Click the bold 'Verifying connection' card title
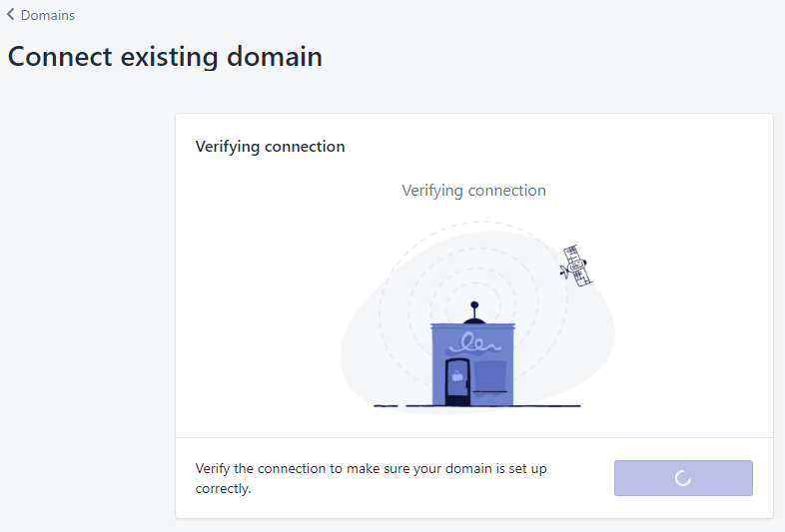The width and height of the screenshot is (785, 532). (270, 146)
